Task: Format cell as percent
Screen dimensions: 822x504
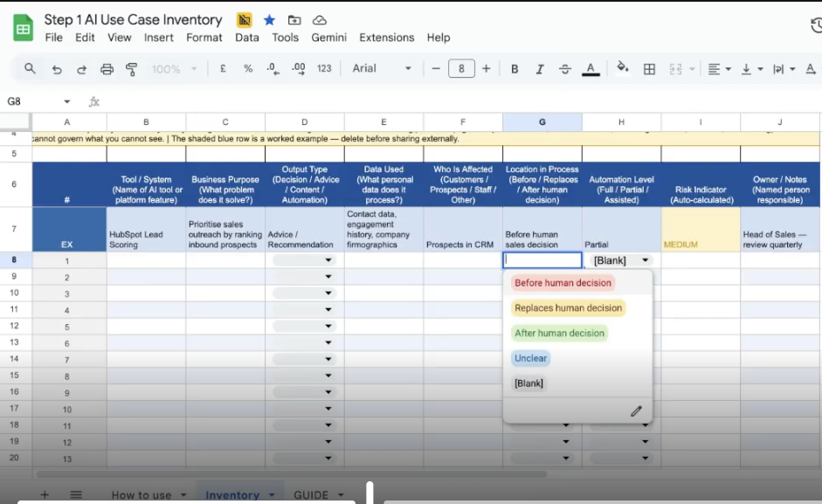Action: [x=248, y=69]
